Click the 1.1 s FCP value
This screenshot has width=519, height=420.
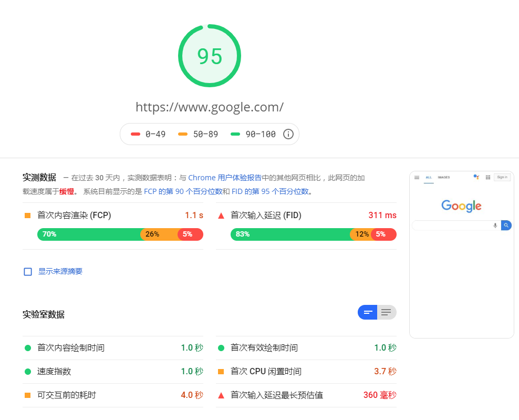[x=194, y=216]
